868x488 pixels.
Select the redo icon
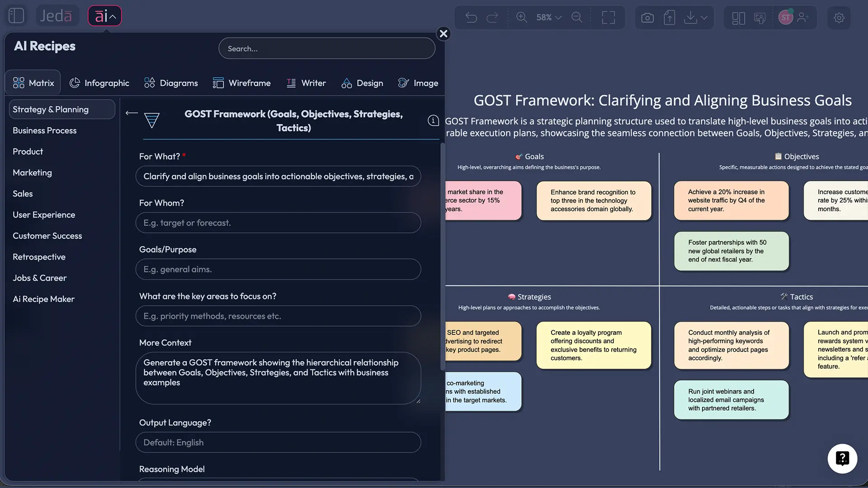coord(492,17)
